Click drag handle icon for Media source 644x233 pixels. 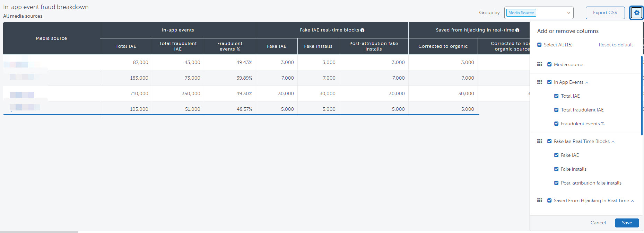540,64
